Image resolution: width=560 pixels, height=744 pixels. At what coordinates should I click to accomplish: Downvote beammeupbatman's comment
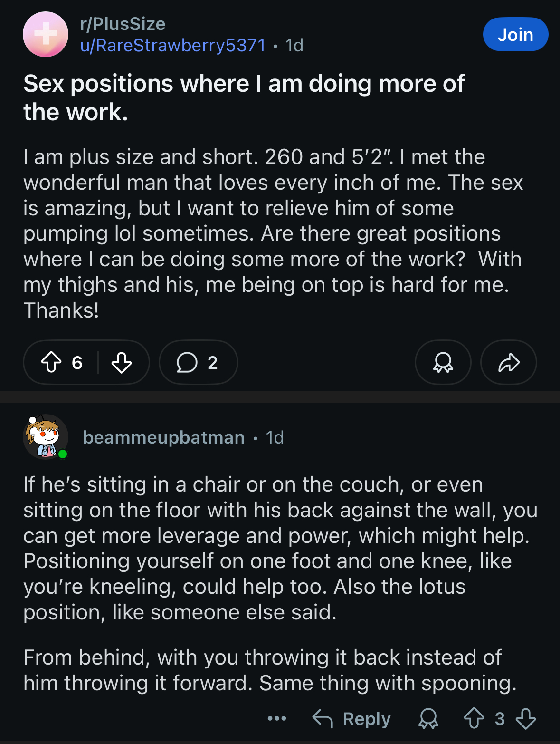pyautogui.click(x=526, y=718)
